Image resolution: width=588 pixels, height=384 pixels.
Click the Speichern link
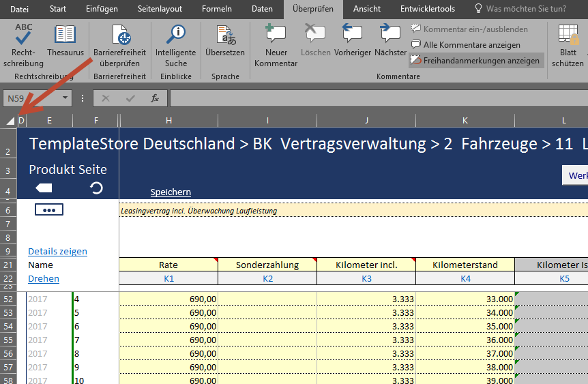[171, 192]
